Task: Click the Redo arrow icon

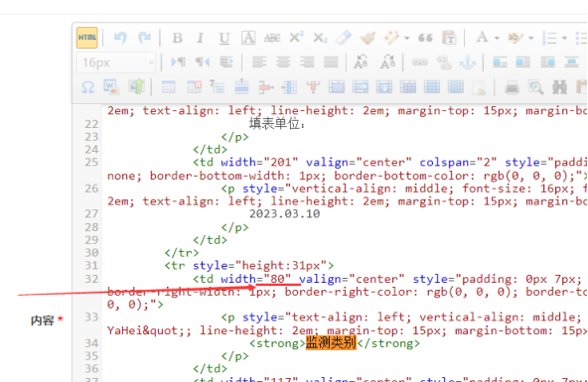Action: coord(144,38)
